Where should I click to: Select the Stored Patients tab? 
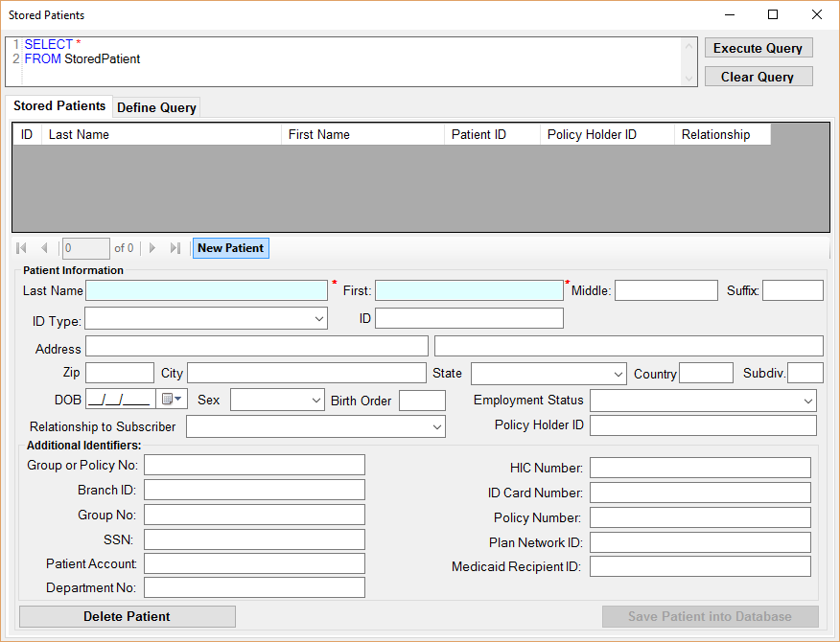pos(59,106)
